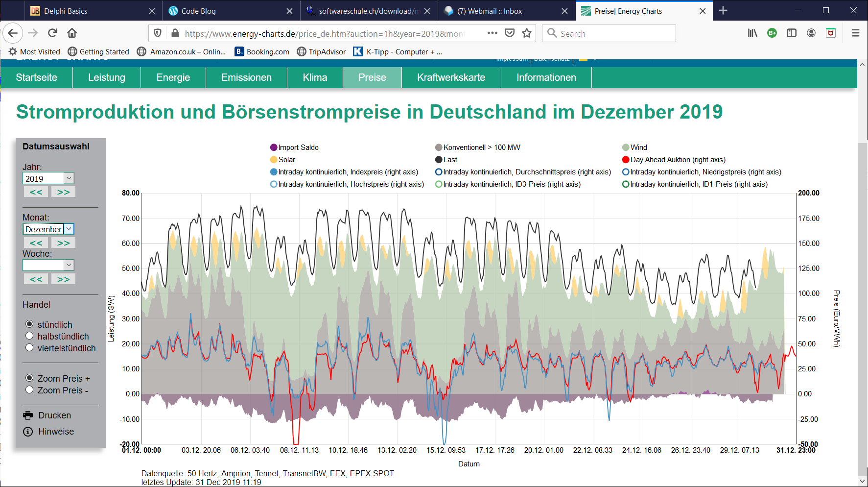
Task: Switch to the Leistung tab
Action: tap(106, 77)
